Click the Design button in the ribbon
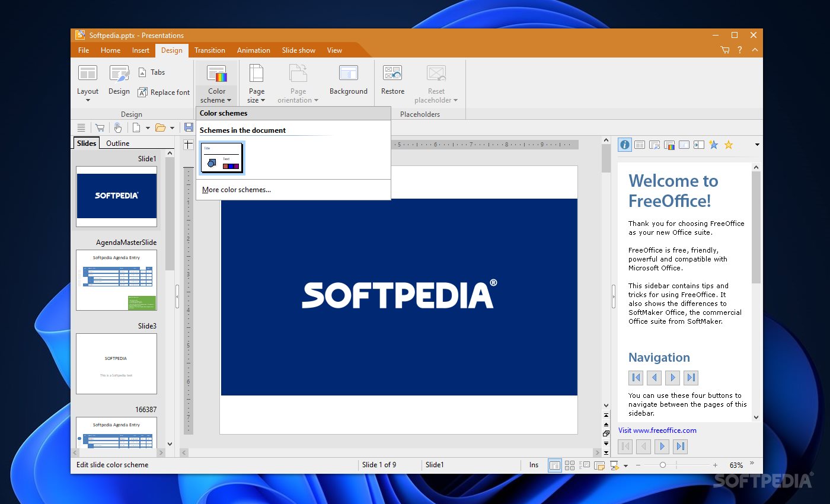The image size is (830, 504). click(119, 80)
